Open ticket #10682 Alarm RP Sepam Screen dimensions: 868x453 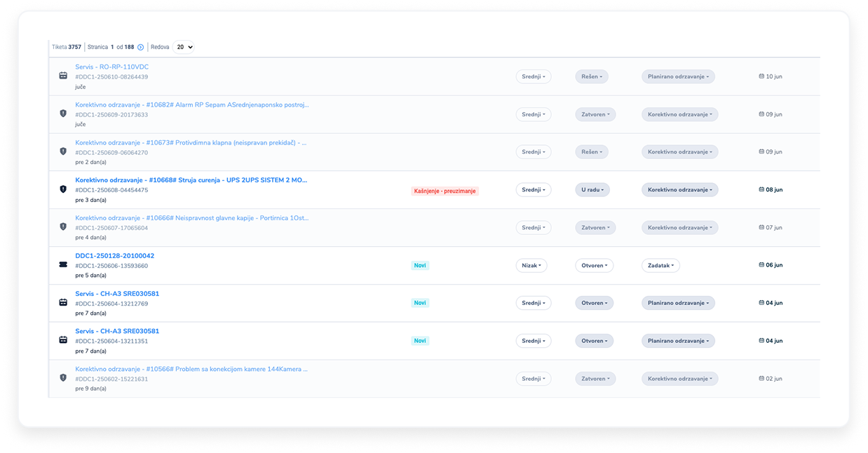click(191, 104)
